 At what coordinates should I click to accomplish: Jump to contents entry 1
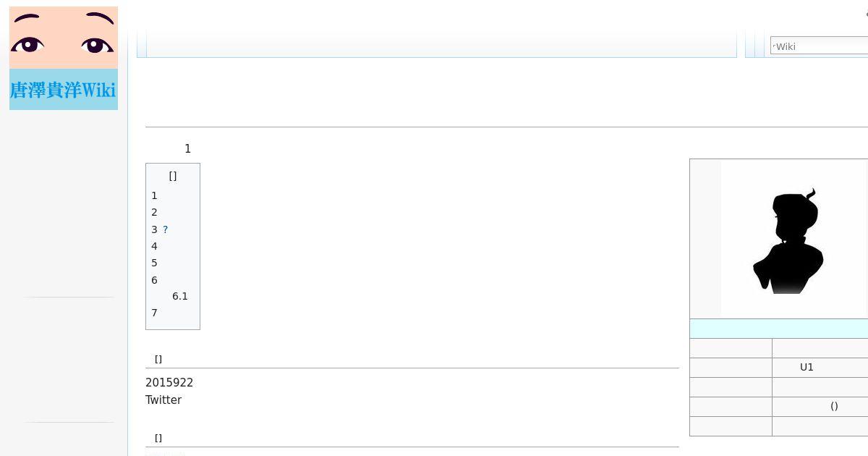pyautogui.click(x=154, y=195)
